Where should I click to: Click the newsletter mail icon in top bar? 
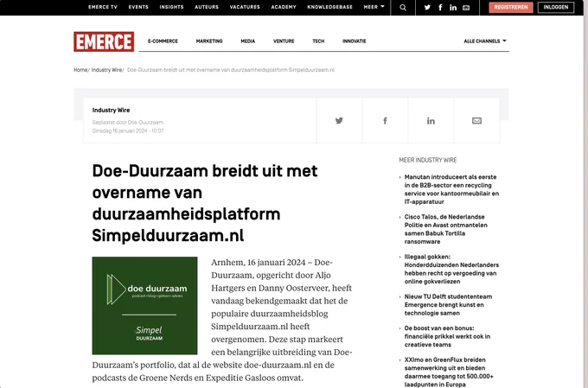(x=466, y=8)
